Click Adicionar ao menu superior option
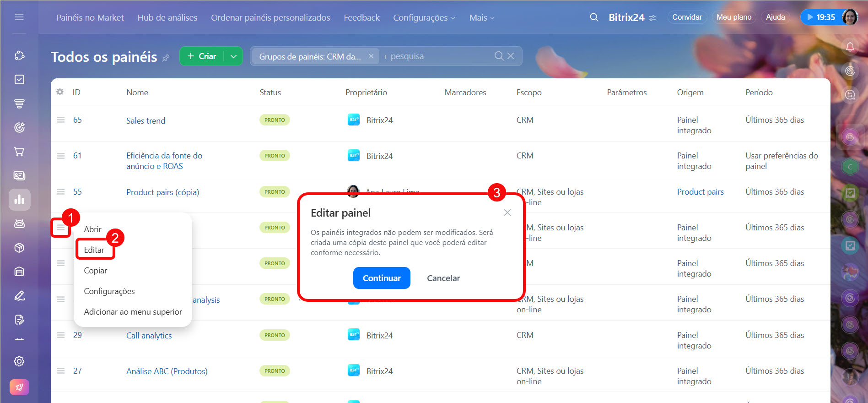Viewport: 868px width, 403px height. click(133, 312)
